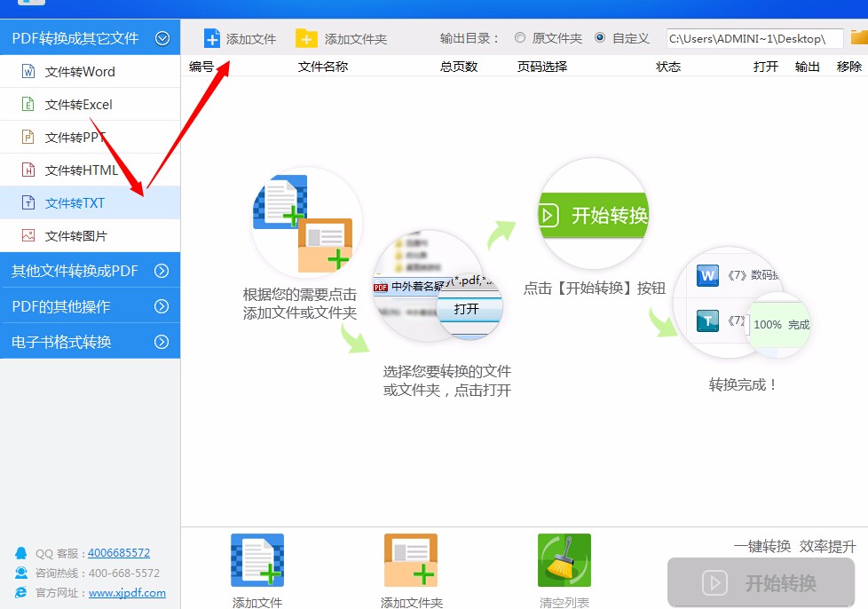
Task: Click the 编号 column header
Action: click(201, 67)
